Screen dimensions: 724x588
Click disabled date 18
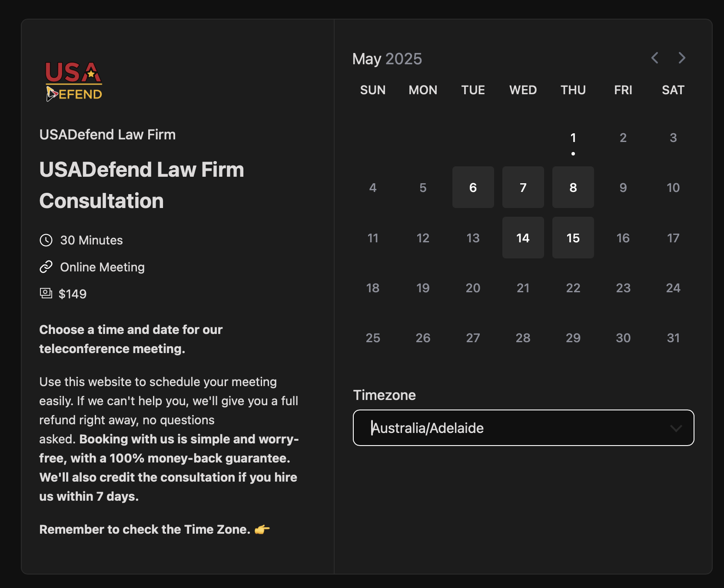(x=373, y=287)
